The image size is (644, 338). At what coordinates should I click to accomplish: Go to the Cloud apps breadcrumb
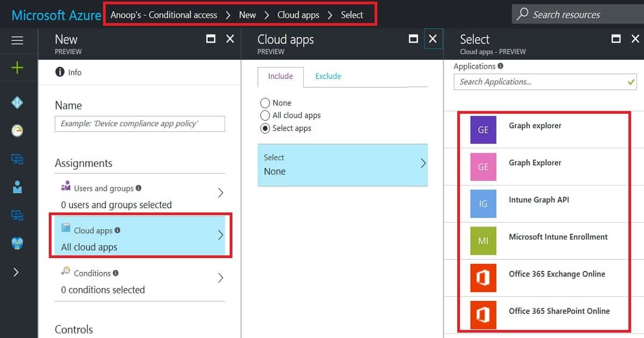pos(298,14)
